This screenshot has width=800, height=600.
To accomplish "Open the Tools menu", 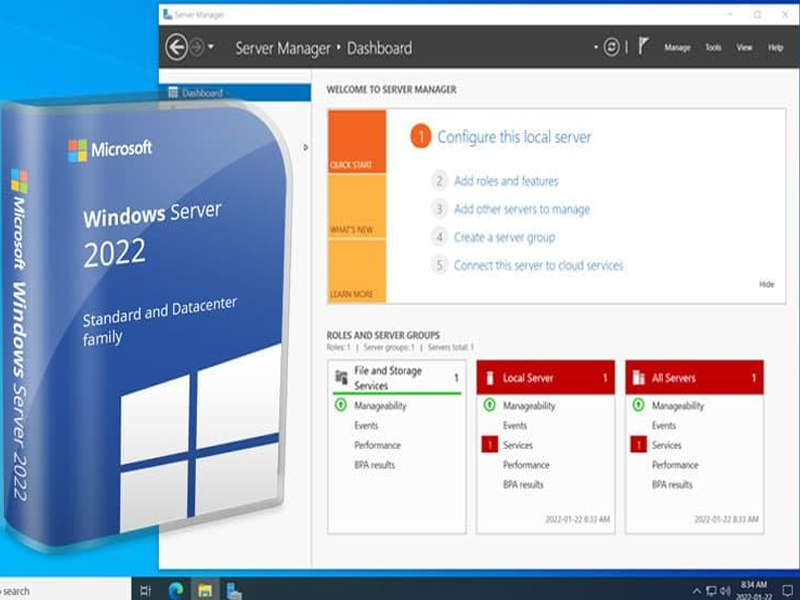I will [x=713, y=47].
